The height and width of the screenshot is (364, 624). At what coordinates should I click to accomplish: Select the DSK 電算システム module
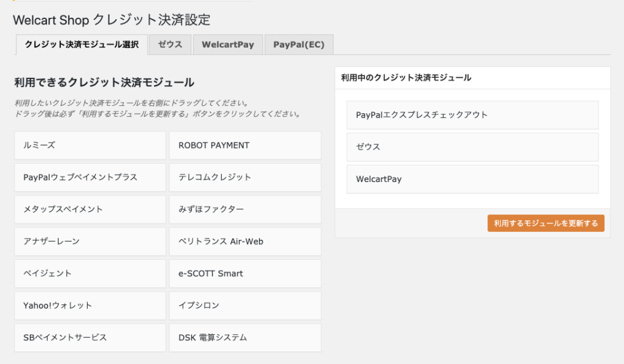(245, 338)
